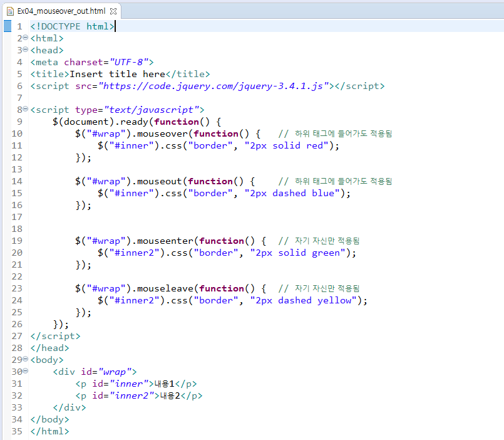
Task: Click the closing </head> tag on line 28
Action: click(x=50, y=348)
